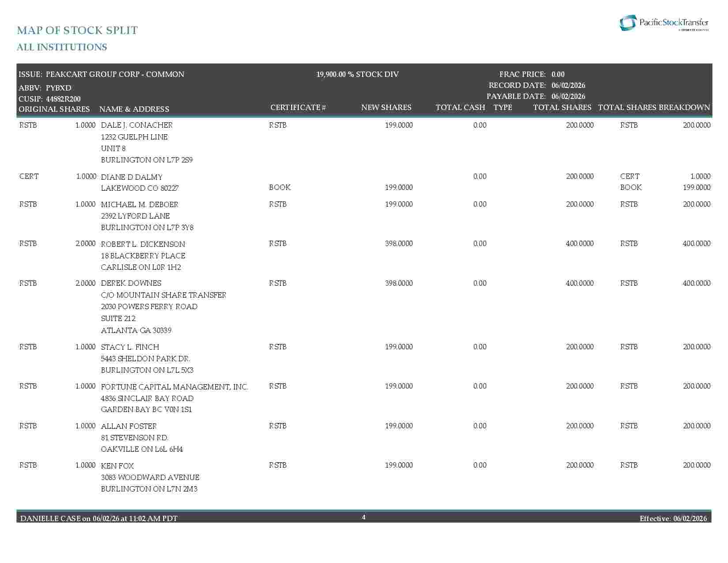Select the name 'DEREK DOWNES'
Viewport: 728px width, 563px height.
131,283
